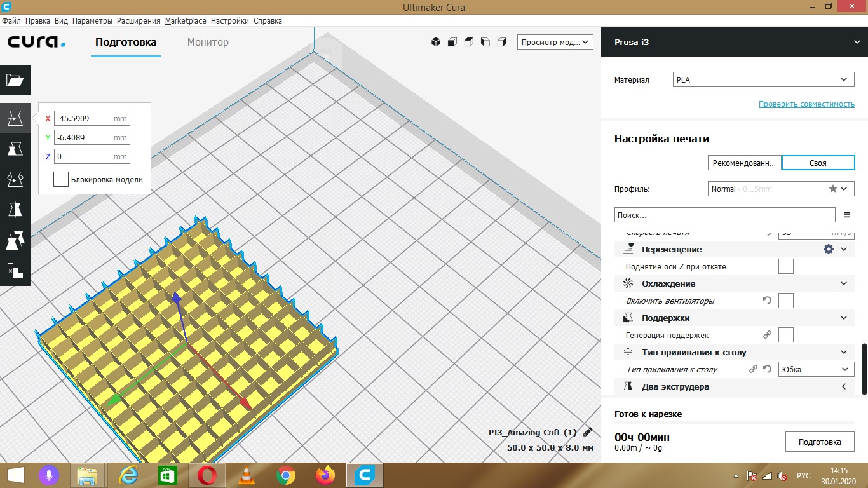The height and width of the screenshot is (488, 868).
Task: Switch to the Монитор tab
Action: click(208, 43)
